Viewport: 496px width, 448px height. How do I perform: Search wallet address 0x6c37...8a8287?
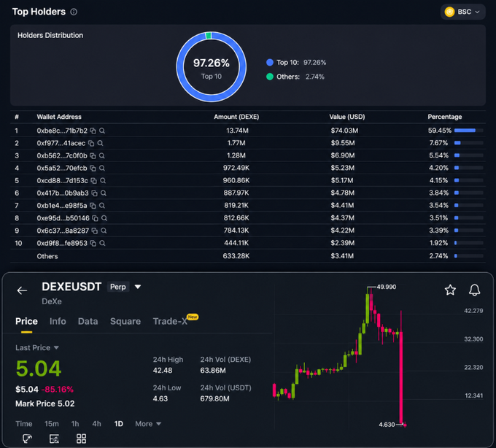(104, 231)
